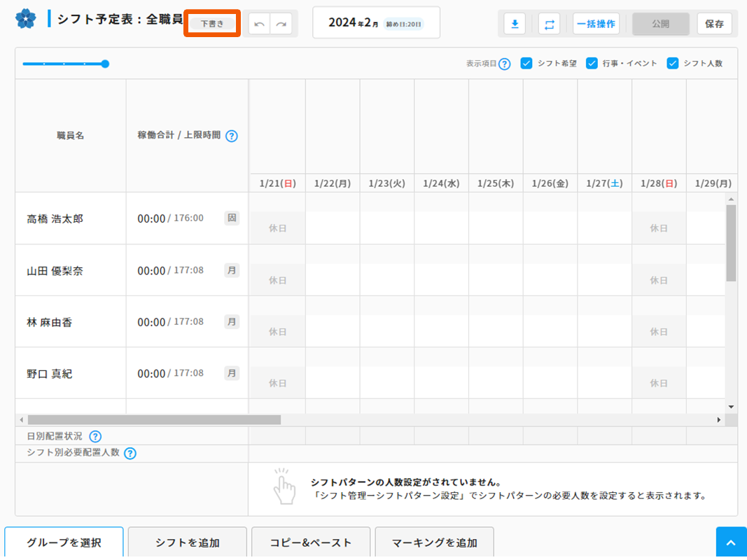Open help icon beside 稼働合計 / 上限時間
747x560 pixels.
(232, 136)
